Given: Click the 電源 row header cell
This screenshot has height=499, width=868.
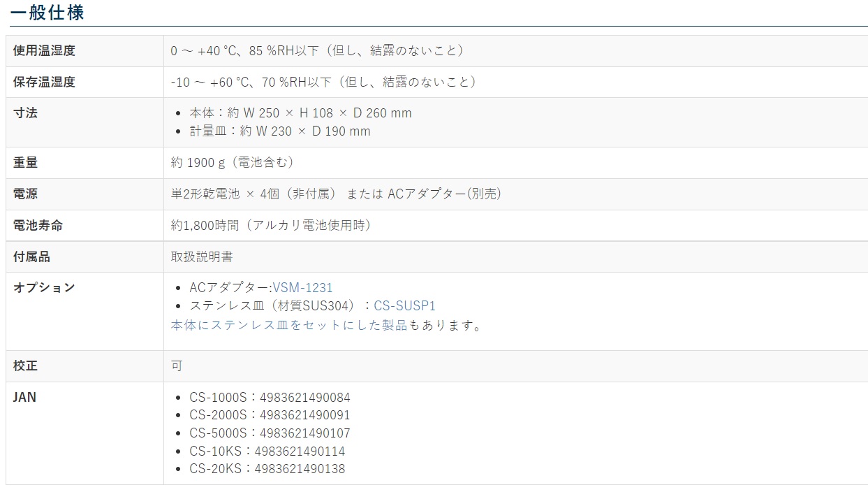Looking at the screenshot, I should tap(26, 194).
